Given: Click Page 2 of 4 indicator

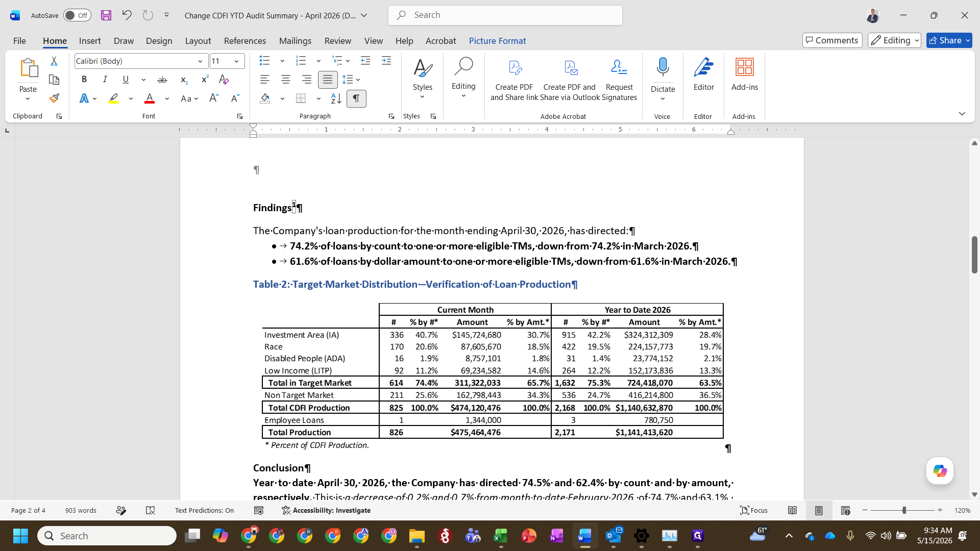Looking at the screenshot, I should (x=28, y=510).
